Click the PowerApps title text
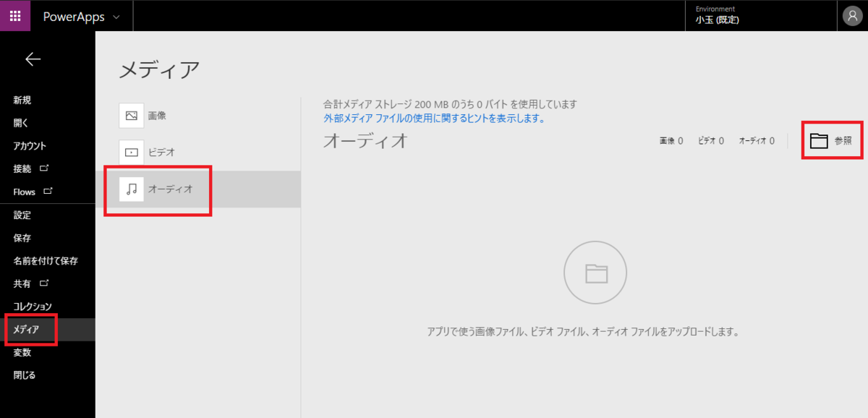Screen dimensions: 868x418 [x=74, y=17]
